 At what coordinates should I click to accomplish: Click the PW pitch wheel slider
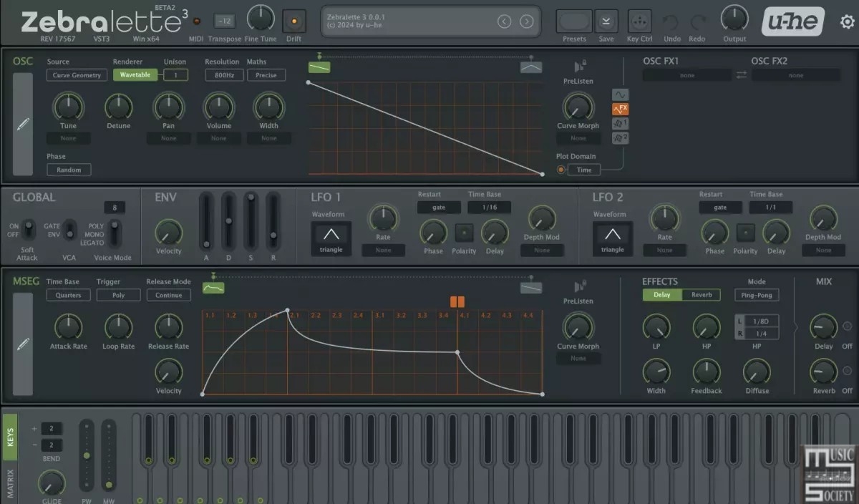tap(87, 455)
